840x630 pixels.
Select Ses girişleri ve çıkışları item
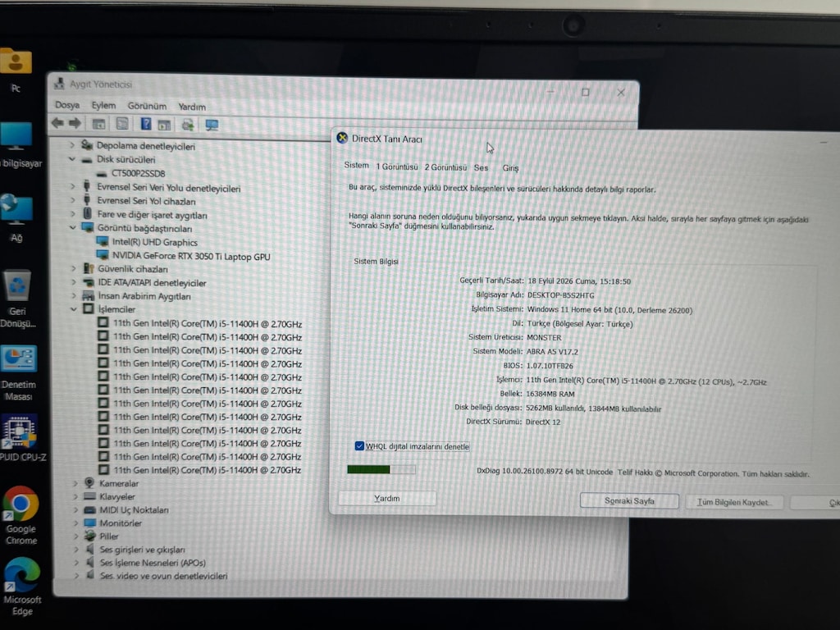coord(143,550)
